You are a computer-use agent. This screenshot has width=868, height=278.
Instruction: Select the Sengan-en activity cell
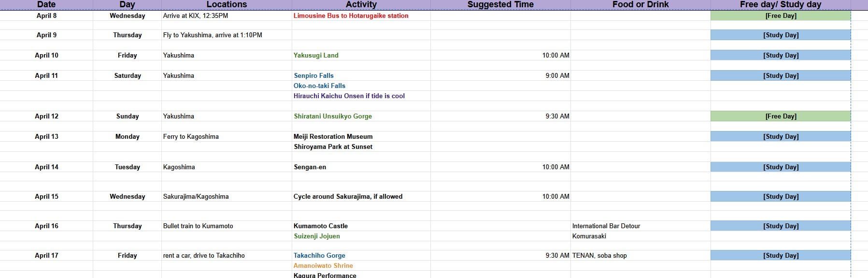(x=361, y=167)
